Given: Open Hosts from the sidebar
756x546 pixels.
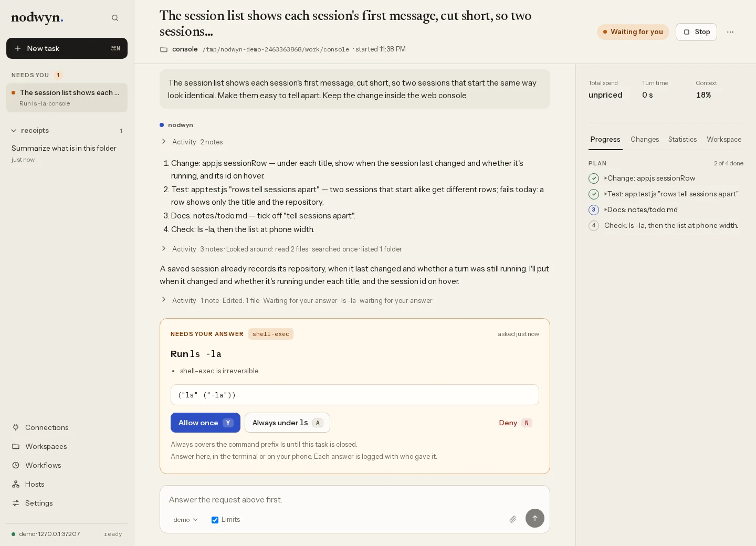Looking at the screenshot, I should (67, 484).
